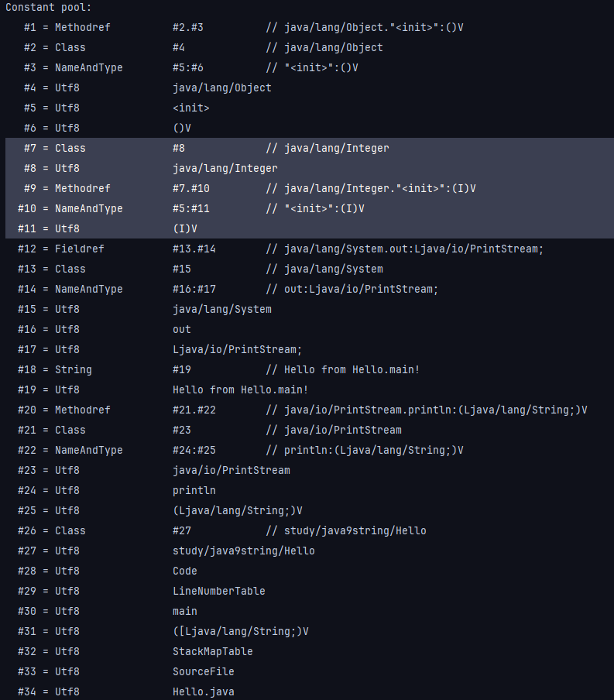
Task: Click the <init> Utf8 value on #5
Action: [x=190, y=108]
